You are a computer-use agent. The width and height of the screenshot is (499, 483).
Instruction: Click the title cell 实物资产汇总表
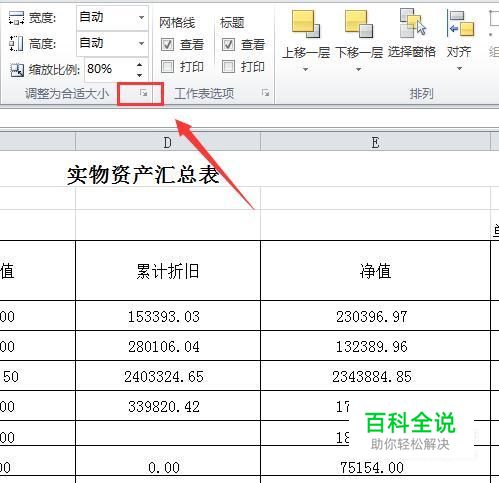(x=143, y=175)
